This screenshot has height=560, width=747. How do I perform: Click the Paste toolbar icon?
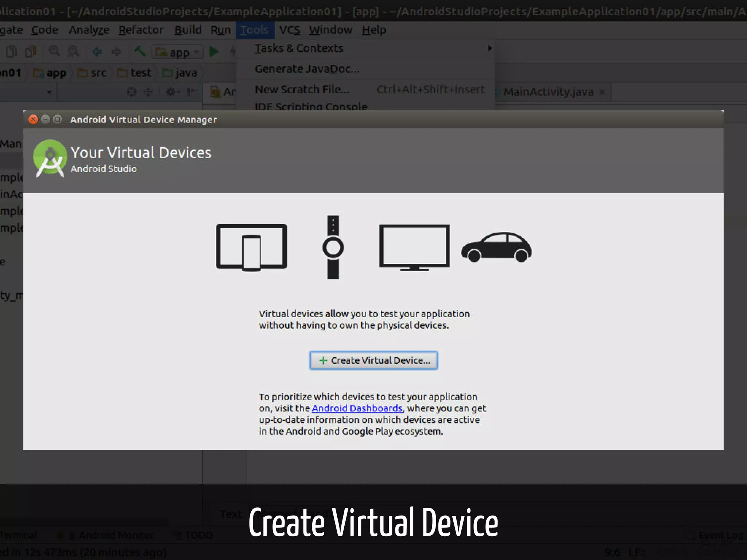coord(31,51)
